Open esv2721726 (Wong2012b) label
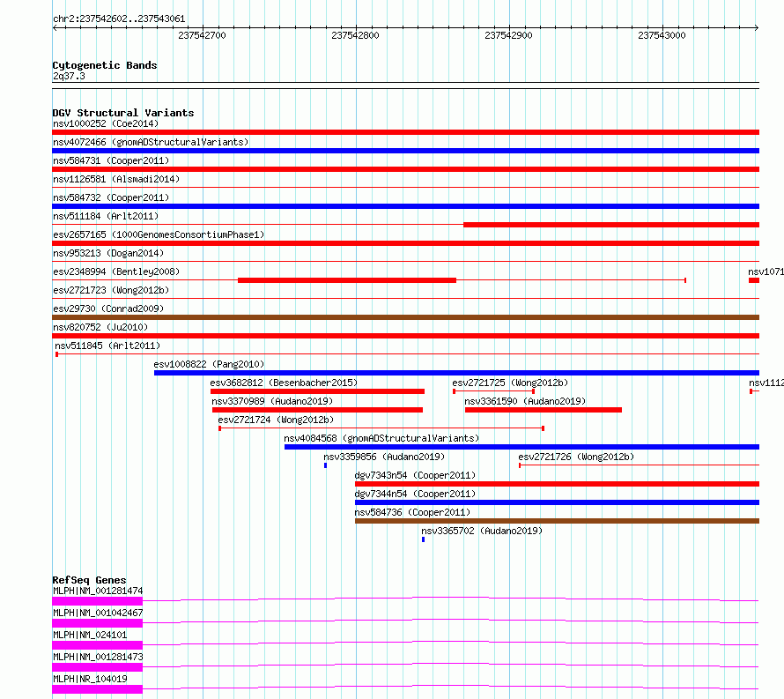784x699 pixels. point(576,457)
